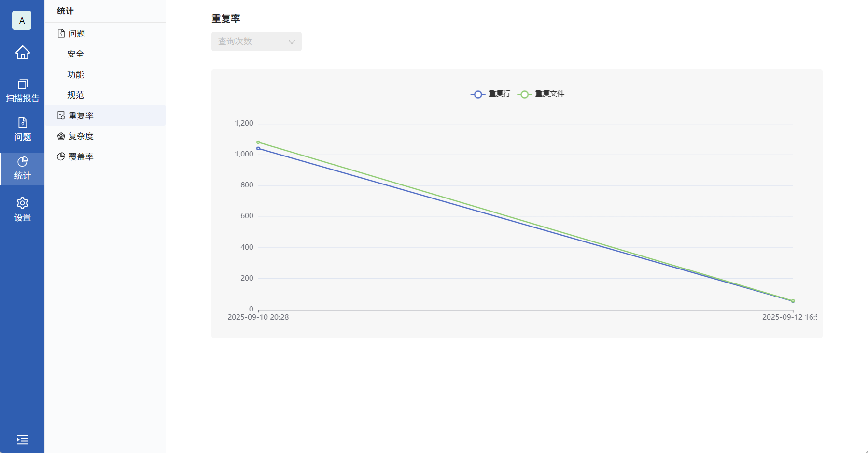Open the 规范 section

(x=75, y=95)
